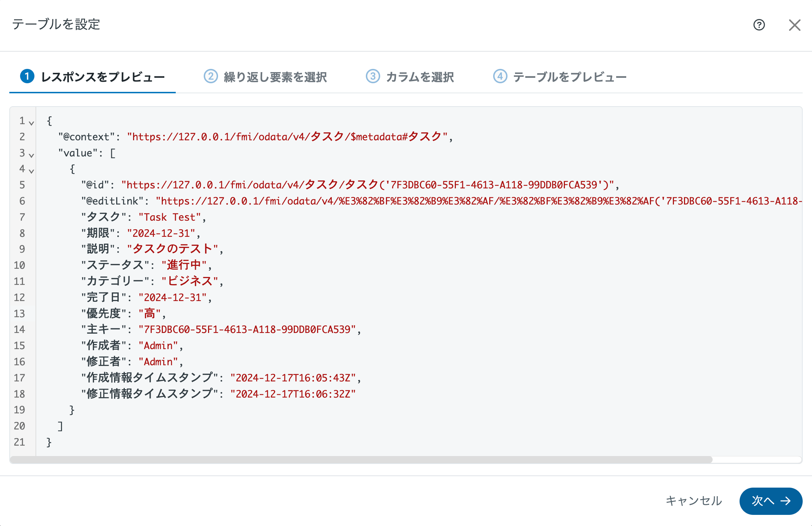Viewport: 812px width, 526px height.
Task: Collapse the "value" array on line 3
Action: coord(32,155)
